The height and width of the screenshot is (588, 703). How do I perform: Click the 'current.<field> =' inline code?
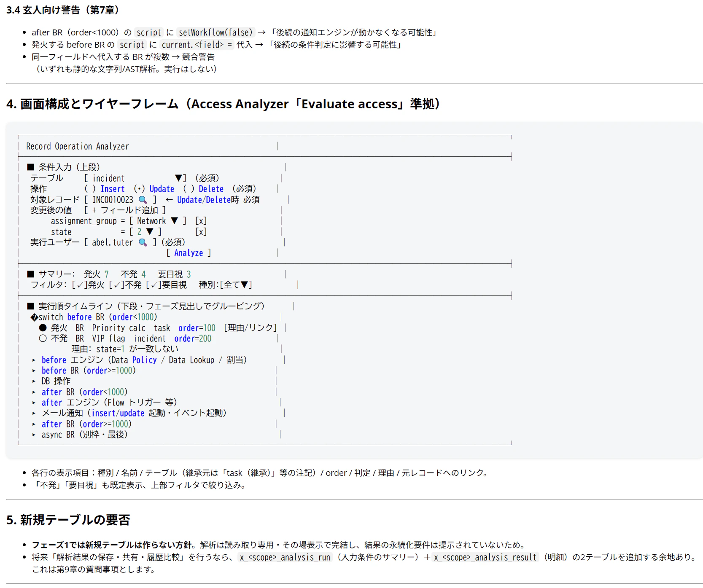(197, 45)
